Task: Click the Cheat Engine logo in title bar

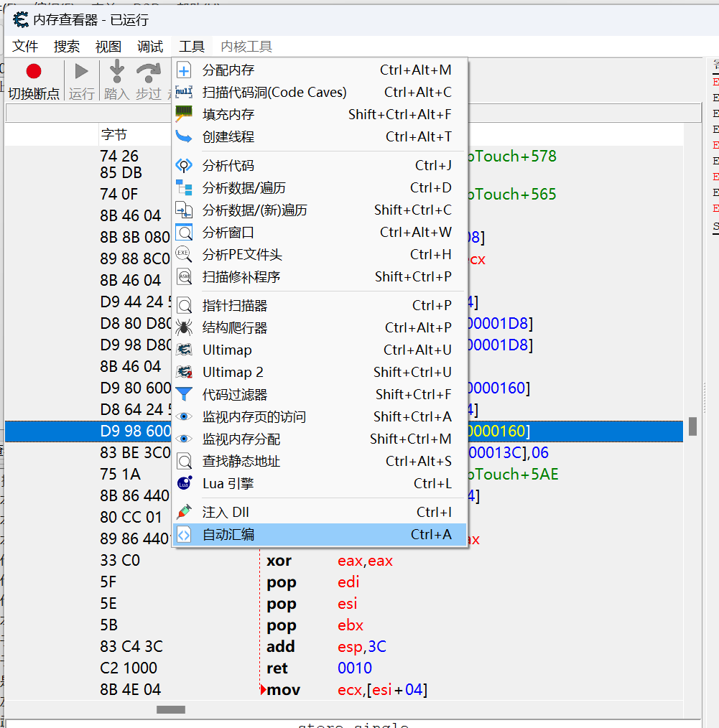Action: click(x=20, y=20)
